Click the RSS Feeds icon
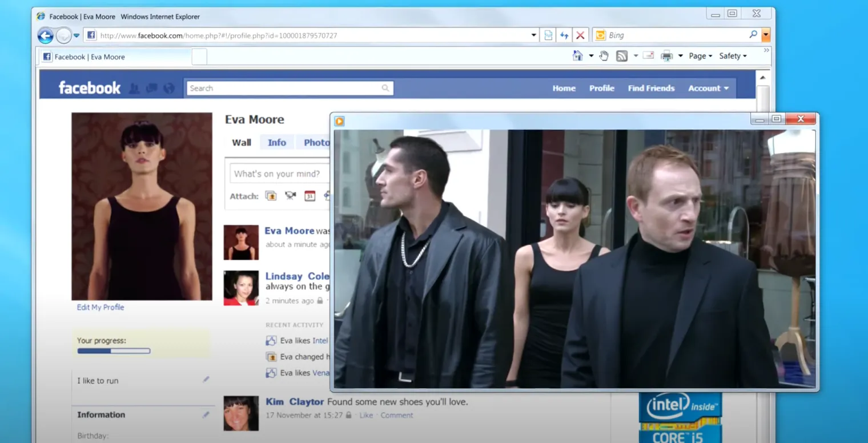 pyautogui.click(x=622, y=56)
